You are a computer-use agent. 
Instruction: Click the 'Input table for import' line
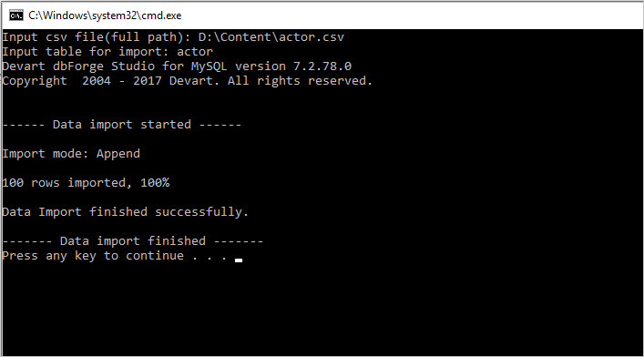point(107,52)
